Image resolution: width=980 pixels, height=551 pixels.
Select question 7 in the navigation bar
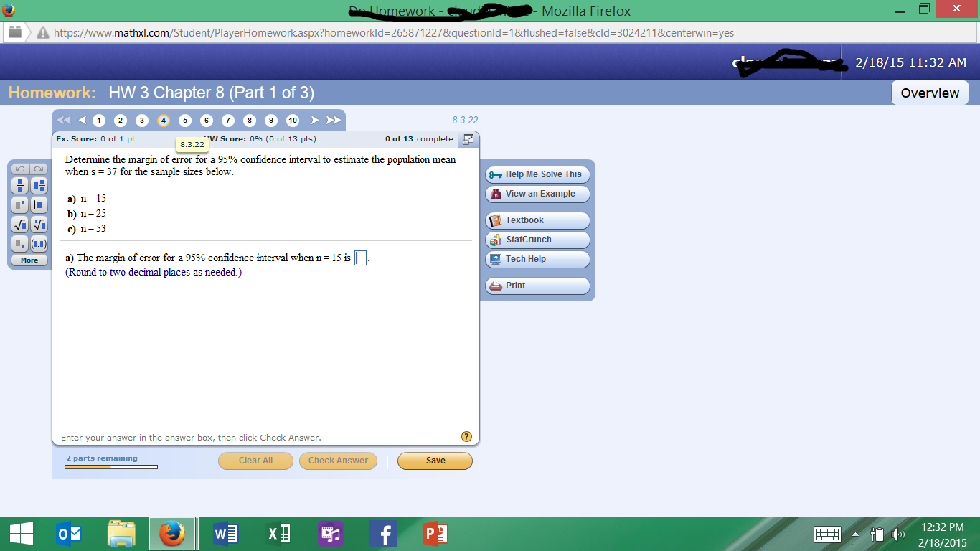227,121
